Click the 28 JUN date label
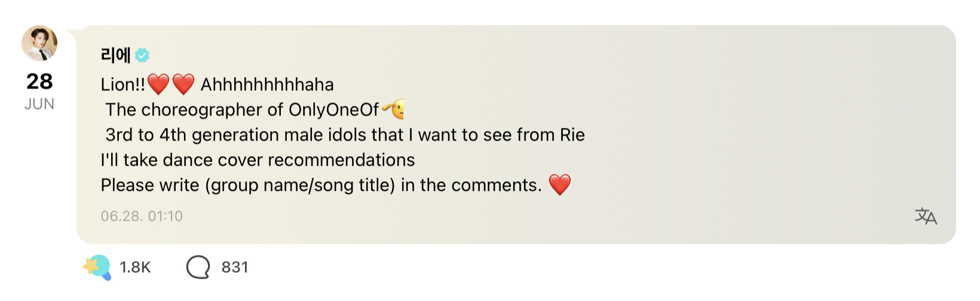 pos(39,91)
